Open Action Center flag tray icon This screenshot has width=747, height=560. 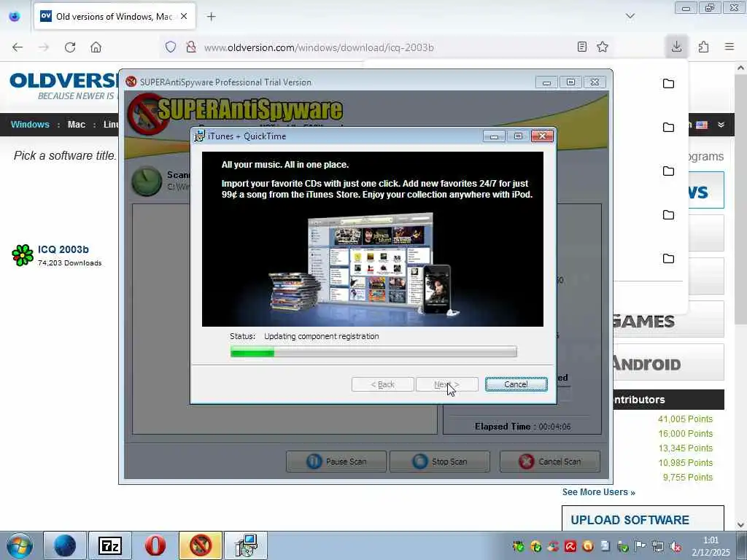click(640, 546)
